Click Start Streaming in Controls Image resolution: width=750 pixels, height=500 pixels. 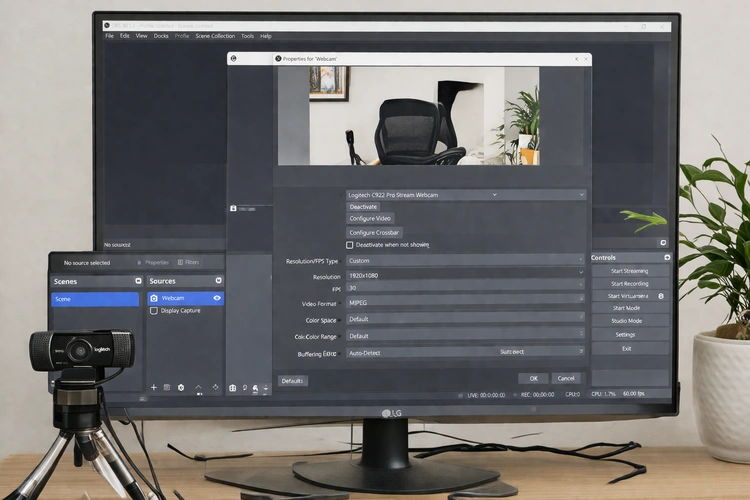tap(629, 271)
